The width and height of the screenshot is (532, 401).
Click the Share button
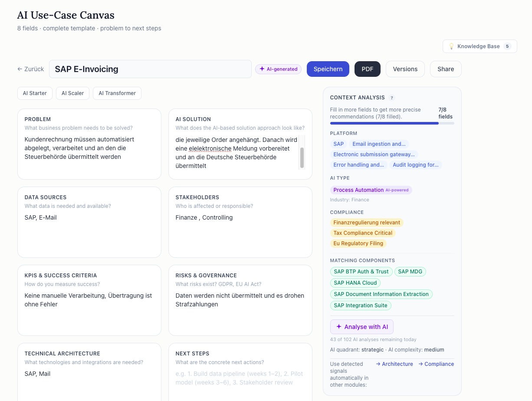click(446, 69)
